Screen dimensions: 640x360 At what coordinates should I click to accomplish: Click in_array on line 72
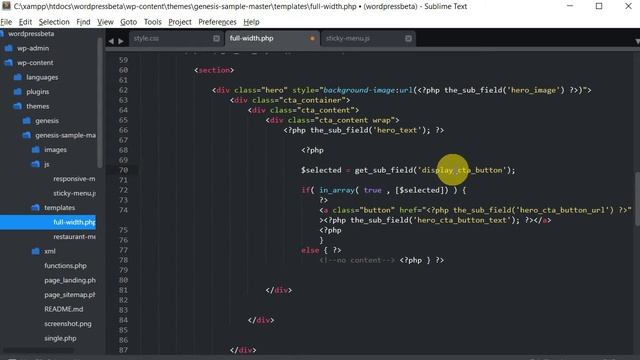336,190
